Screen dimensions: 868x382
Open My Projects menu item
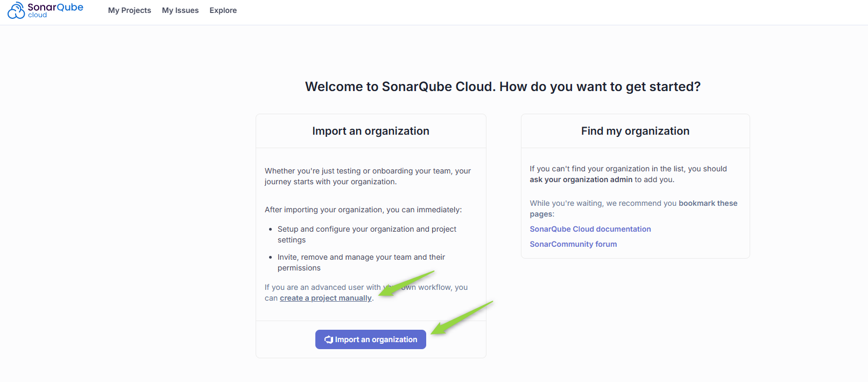(x=130, y=10)
